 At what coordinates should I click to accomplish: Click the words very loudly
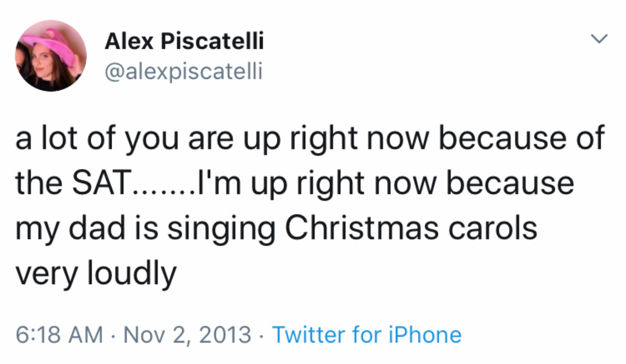pos(96,273)
